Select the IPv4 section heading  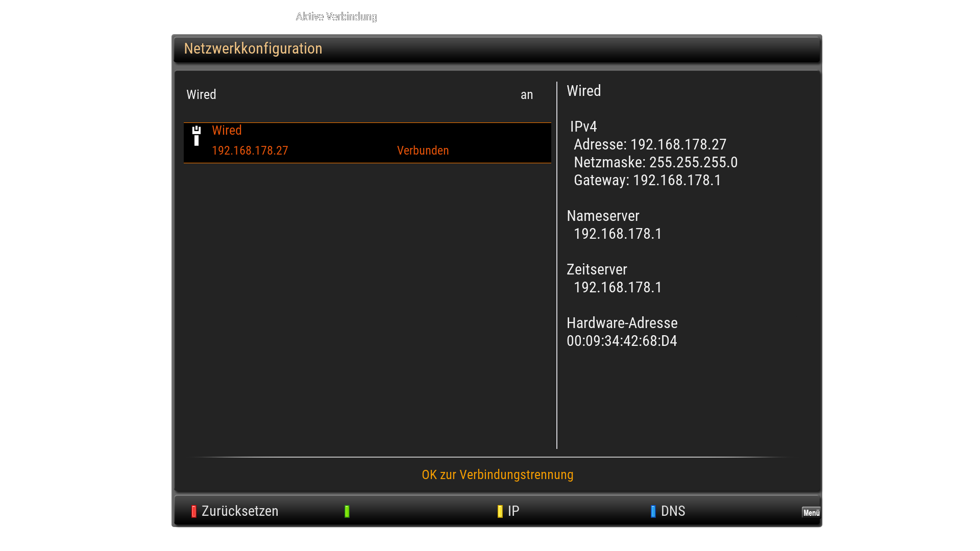[x=583, y=127]
